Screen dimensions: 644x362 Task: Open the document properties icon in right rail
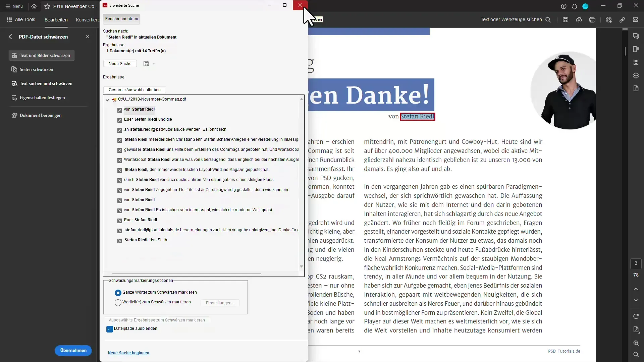click(x=636, y=88)
